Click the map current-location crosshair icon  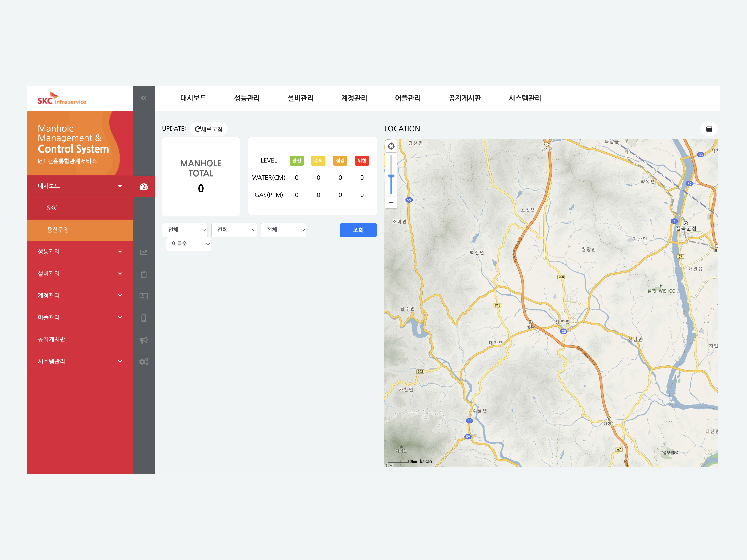click(391, 146)
